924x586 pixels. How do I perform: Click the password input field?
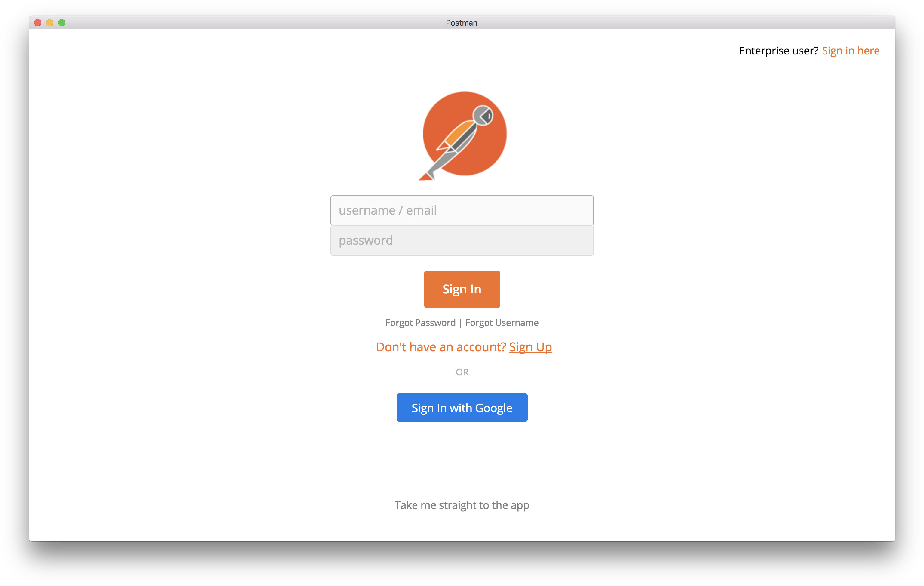461,240
